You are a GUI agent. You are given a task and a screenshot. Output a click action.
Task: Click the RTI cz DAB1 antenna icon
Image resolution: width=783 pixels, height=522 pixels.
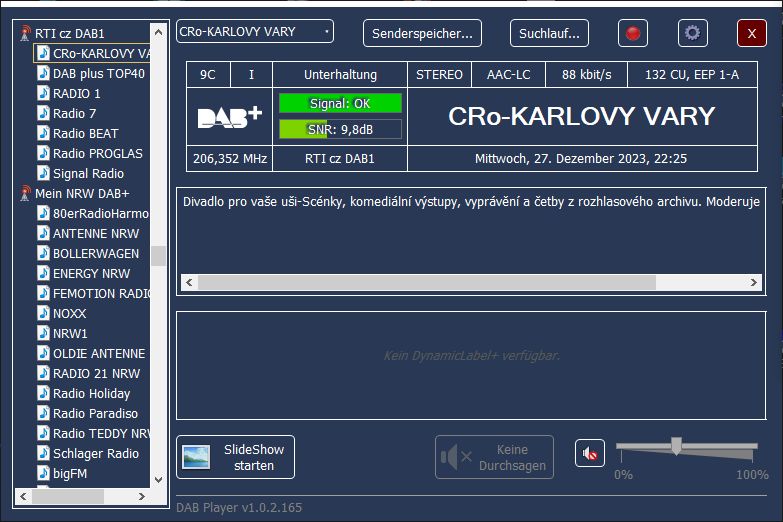click(x=26, y=33)
